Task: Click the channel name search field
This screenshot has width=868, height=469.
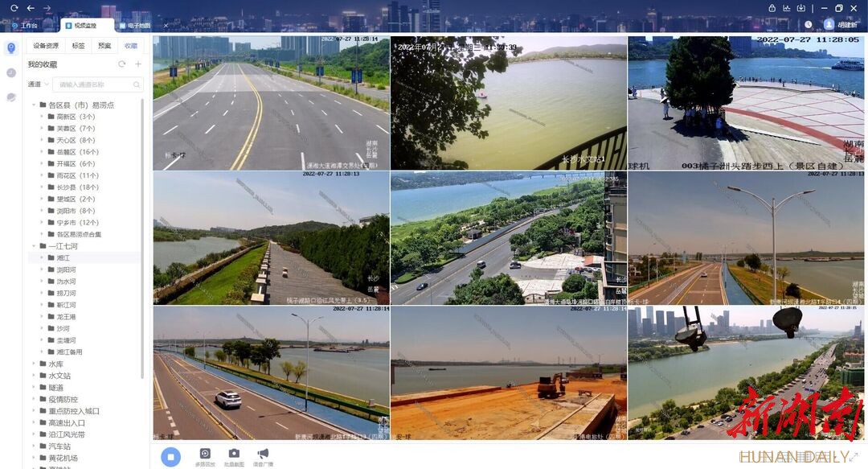Action: (x=96, y=84)
